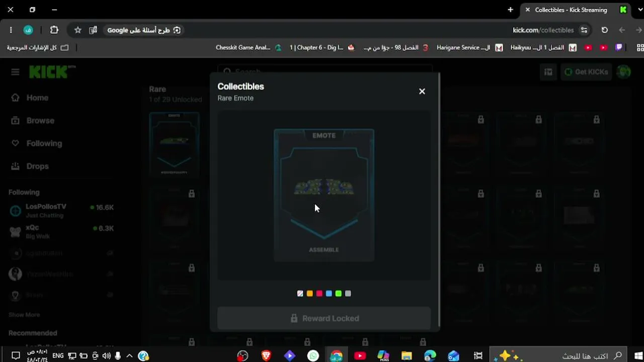The width and height of the screenshot is (644, 362).
Task: Open YouTube app in the taskbar
Action: [x=360, y=356]
